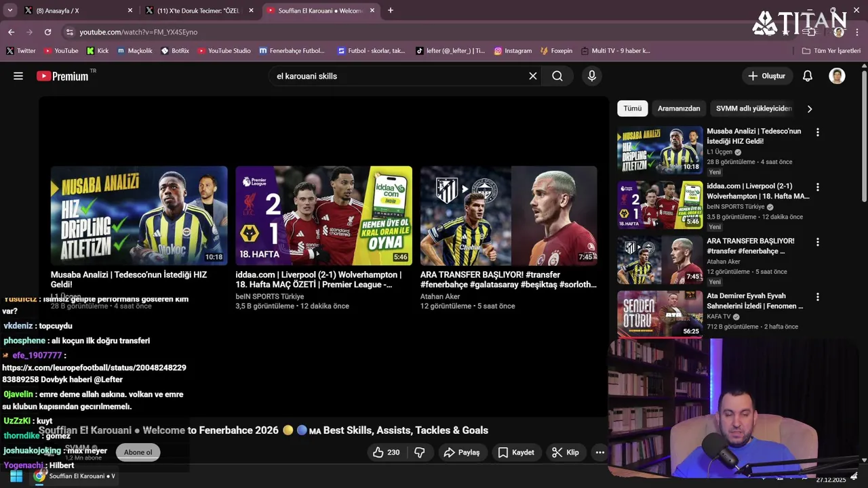Image resolution: width=868 pixels, height=488 pixels.
Task: Select the Tümü filter chip
Action: (x=633, y=108)
